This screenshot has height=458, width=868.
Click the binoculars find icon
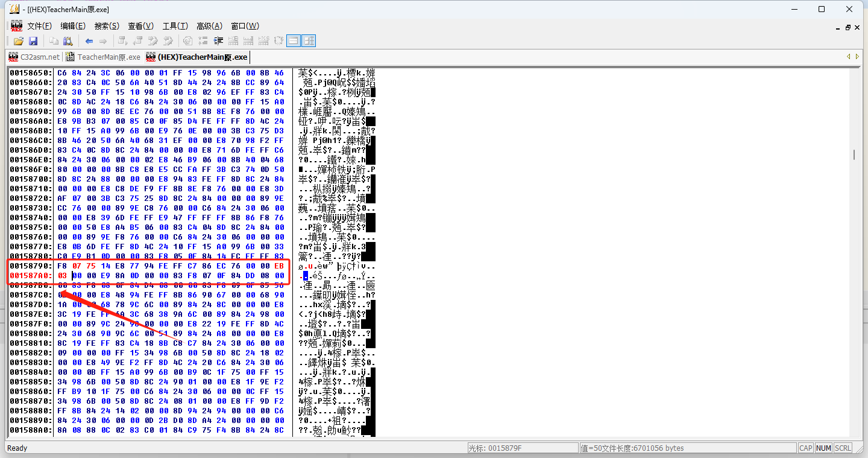[x=68, y=41]
